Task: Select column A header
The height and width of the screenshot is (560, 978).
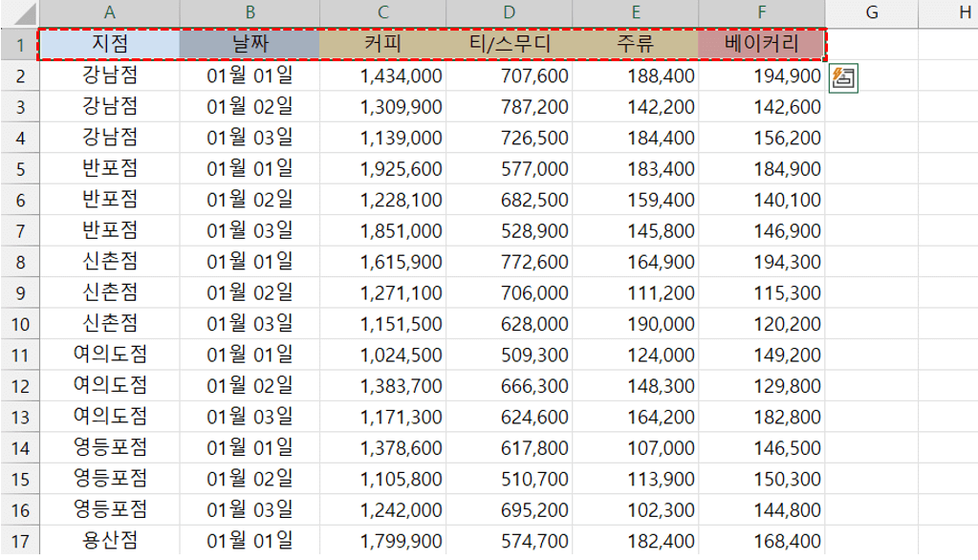Action: tap(109, 12)
